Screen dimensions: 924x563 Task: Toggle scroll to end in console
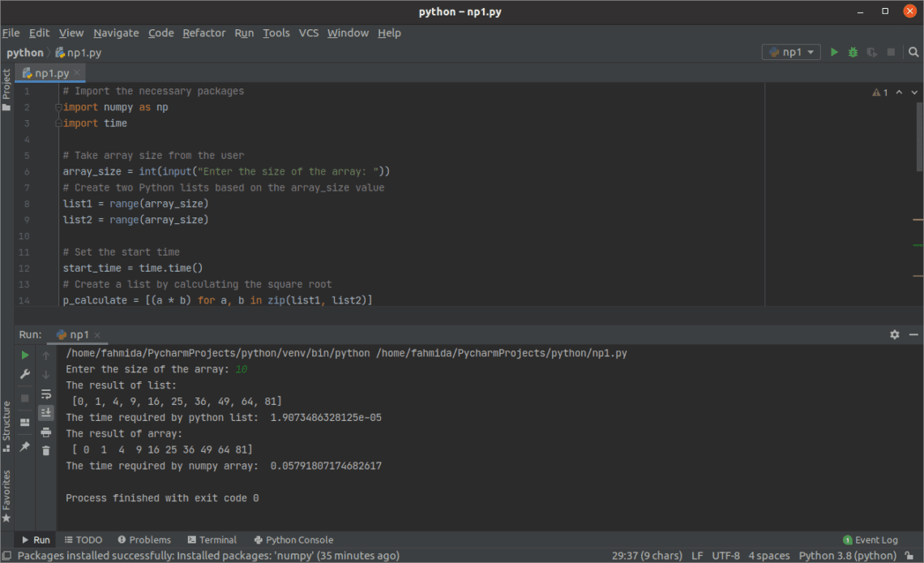click(x=45, y=412)
